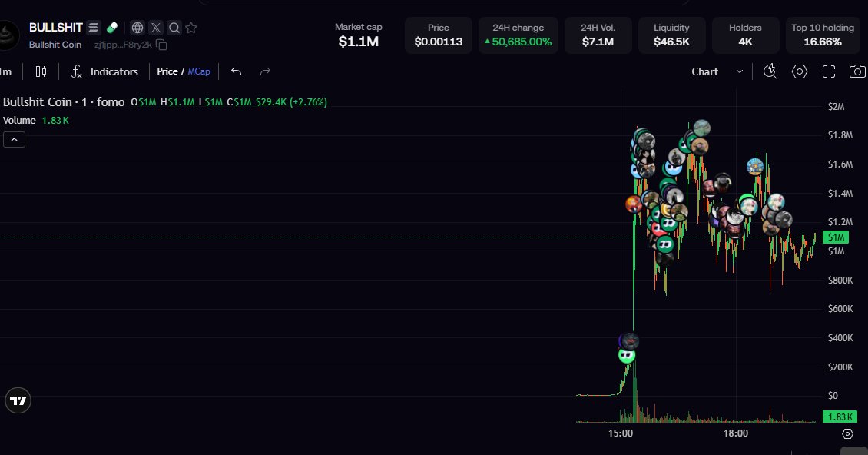This screenshot has height=455, width=868.
Task: Click the quick search lightning icon
Action: (770, 71)
